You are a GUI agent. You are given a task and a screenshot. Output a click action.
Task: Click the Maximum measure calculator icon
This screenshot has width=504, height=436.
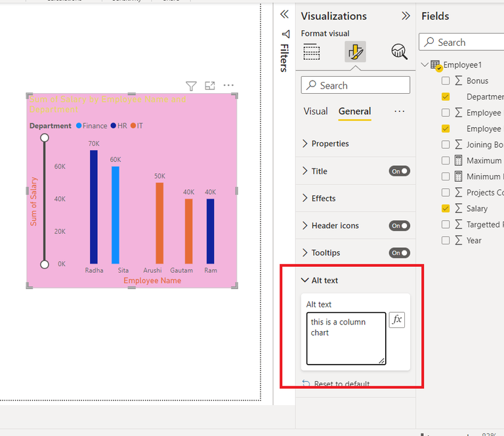click(458, 160)
